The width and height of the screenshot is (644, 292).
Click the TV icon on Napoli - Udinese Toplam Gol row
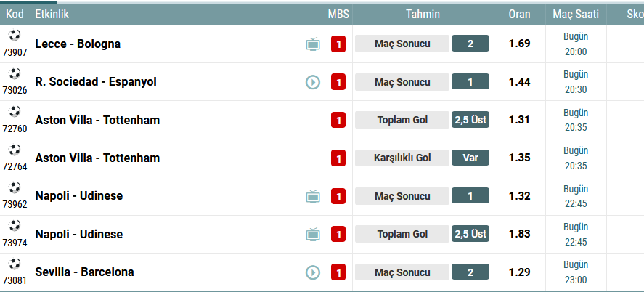point(313,234)
